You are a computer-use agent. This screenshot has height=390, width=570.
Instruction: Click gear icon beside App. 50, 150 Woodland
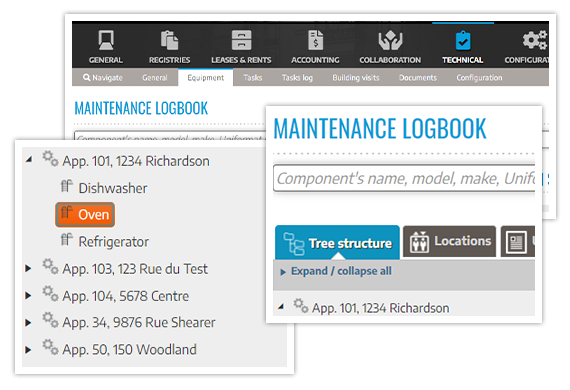pos(50,347)
